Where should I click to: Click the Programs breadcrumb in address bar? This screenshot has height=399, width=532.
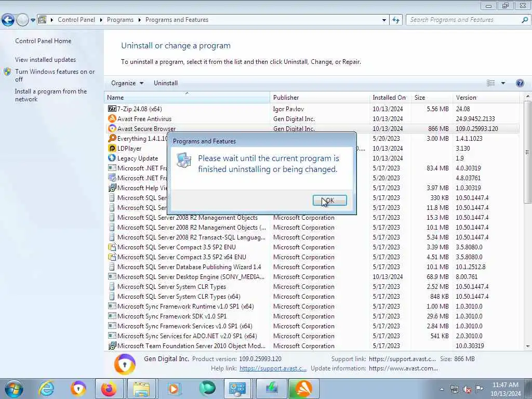click(x=120, y=20)
